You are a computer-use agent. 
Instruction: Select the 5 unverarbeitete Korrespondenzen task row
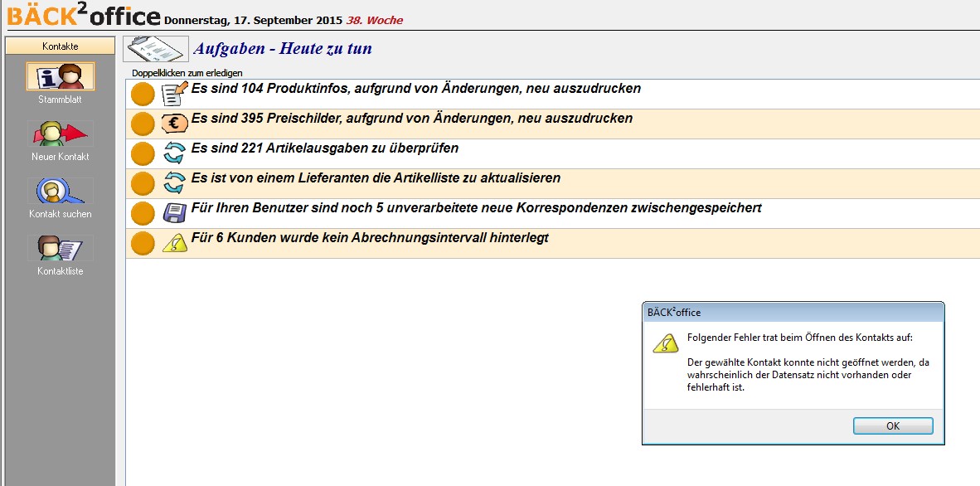(x=476, y=208)
